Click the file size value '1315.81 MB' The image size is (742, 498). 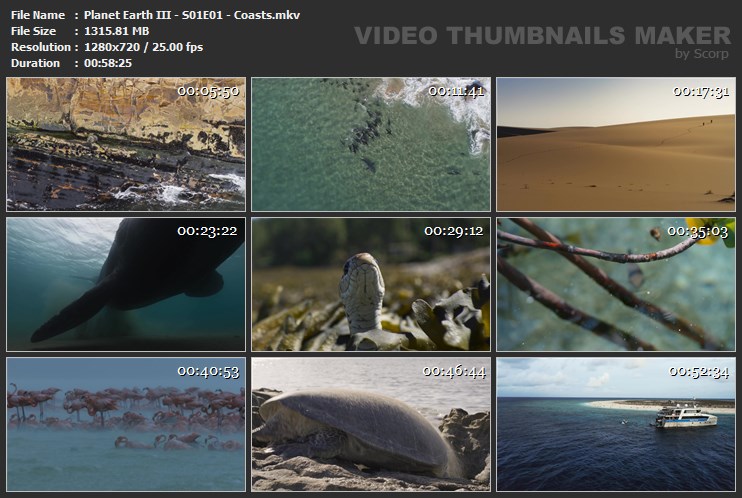(116, 31)
